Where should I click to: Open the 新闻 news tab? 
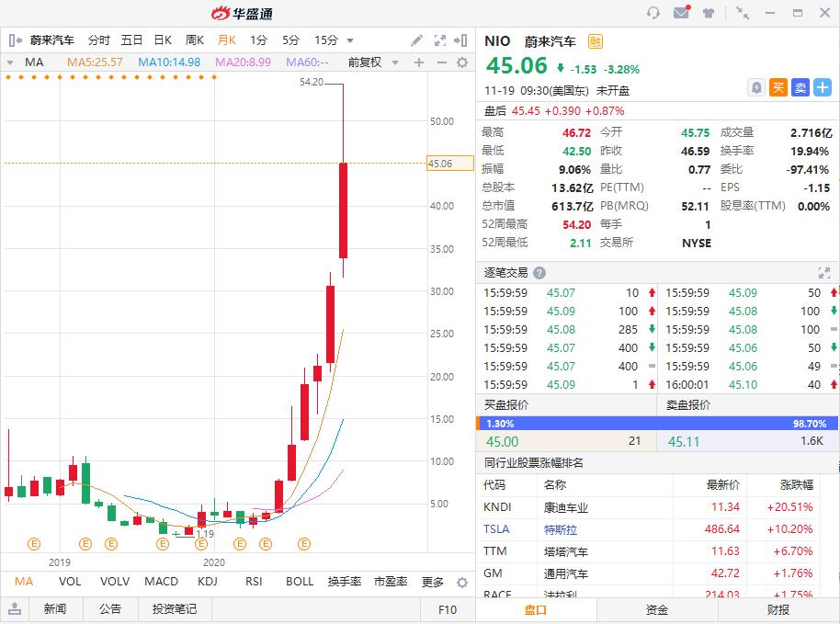[54, 609]
